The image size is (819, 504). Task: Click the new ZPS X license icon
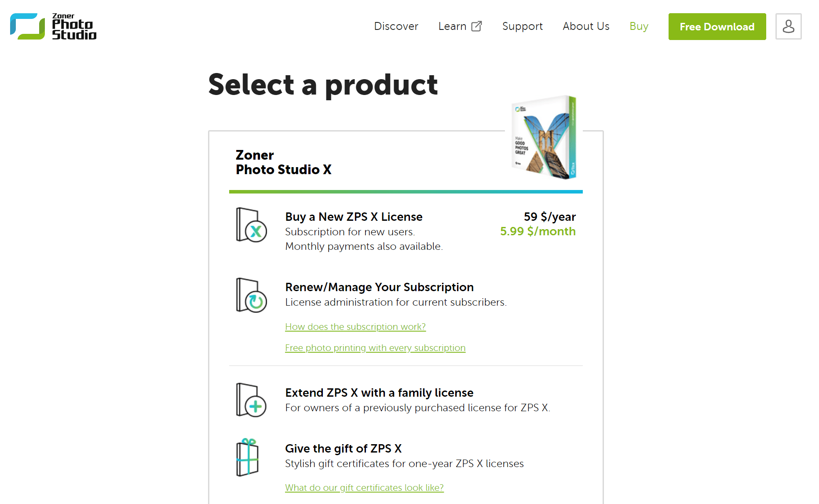pyautogui.click(x=251, y=225)
